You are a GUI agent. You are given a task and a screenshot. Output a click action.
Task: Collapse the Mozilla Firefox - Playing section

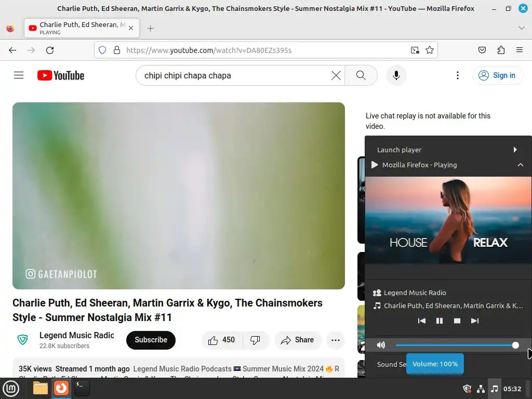[521, 165]
